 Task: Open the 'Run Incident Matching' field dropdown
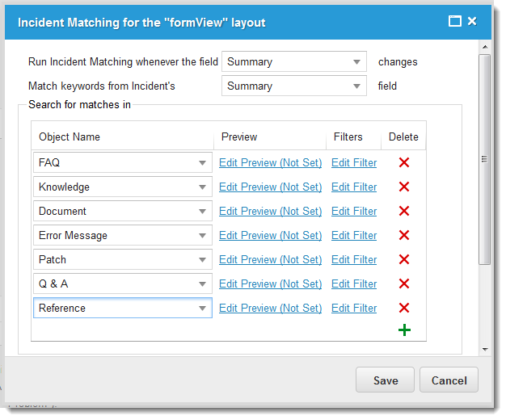(356, 62)
